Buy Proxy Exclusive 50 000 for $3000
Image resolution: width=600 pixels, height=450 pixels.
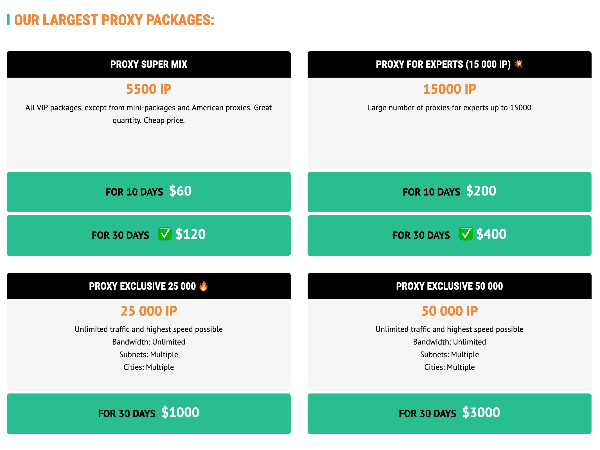click(450, 413)
